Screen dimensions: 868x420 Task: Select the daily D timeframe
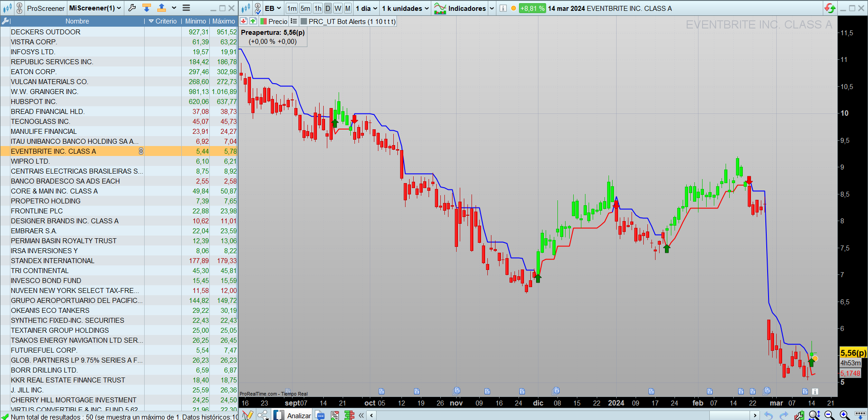(x=328, y=8)
